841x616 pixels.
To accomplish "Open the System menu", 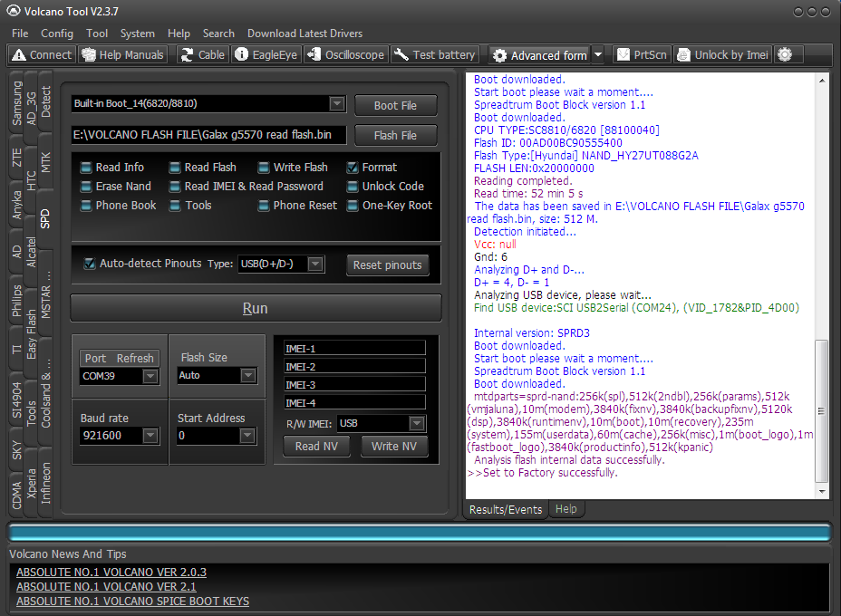I will pos(138,34).
